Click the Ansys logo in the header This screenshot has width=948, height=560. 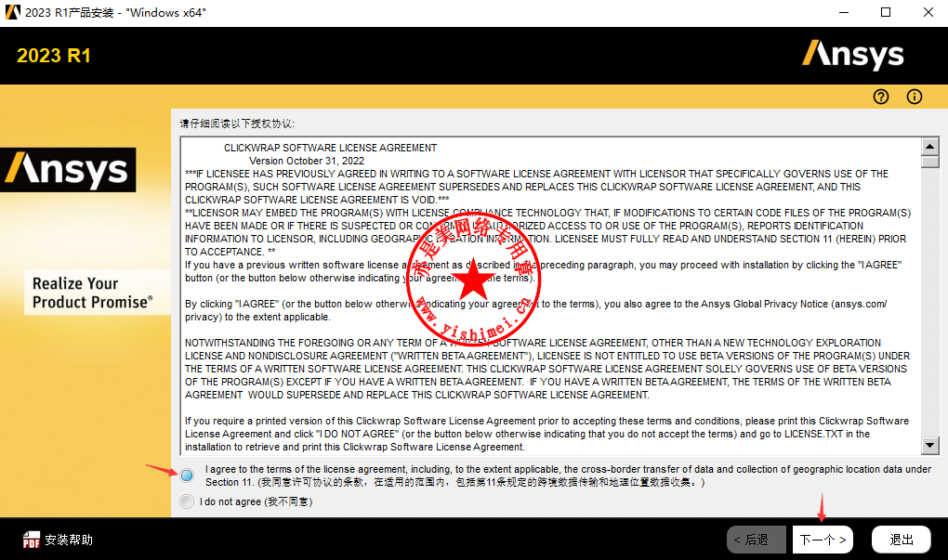pos(853,55)
